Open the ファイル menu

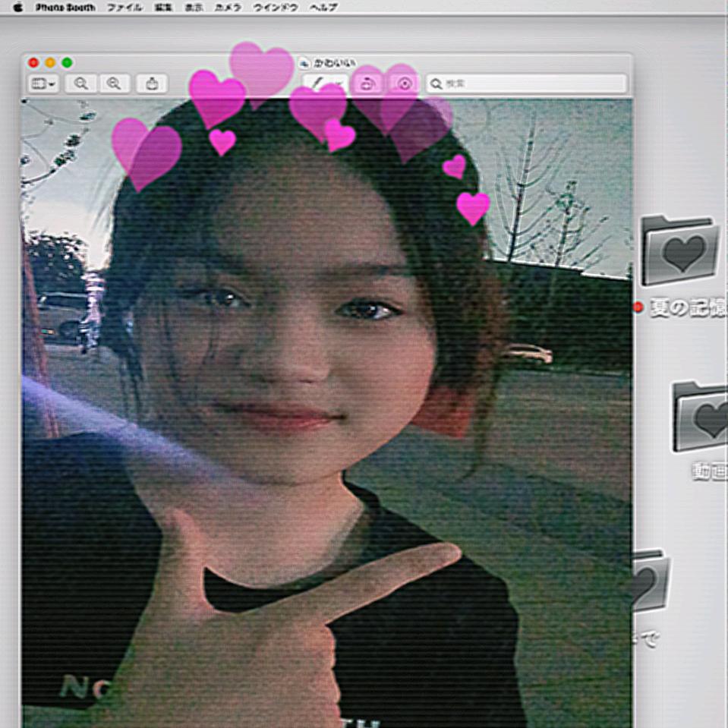tap(124, 8)
